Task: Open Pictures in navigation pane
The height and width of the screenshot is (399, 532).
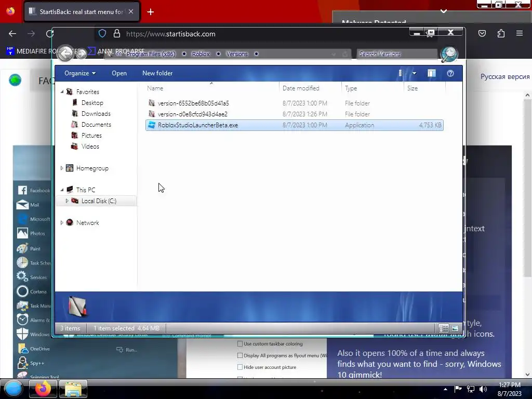Action: pos(91,136)
